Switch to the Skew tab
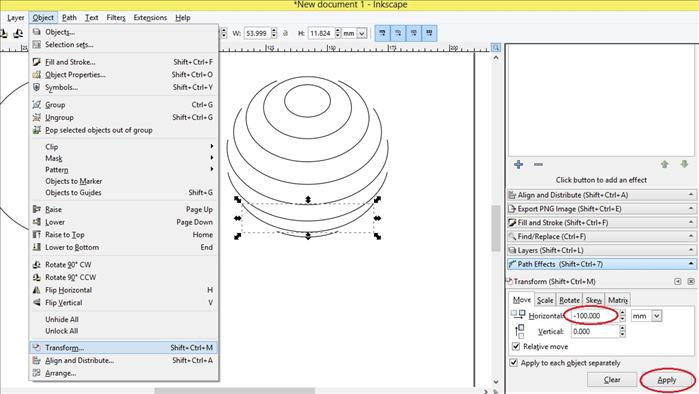Image resolution: width=699 pixels, height=394 pixels. pyautogui.click(x=594, y=300)
